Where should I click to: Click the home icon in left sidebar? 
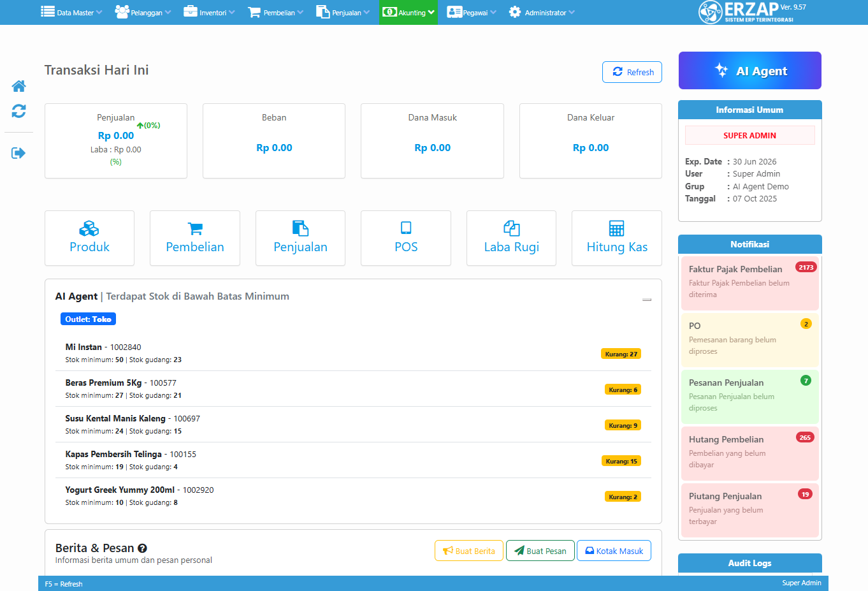click(18, 86)
